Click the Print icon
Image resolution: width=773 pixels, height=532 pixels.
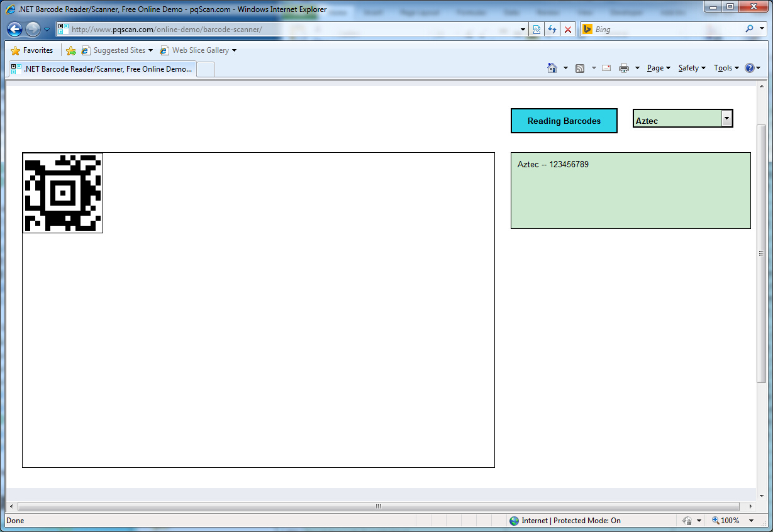624,68
